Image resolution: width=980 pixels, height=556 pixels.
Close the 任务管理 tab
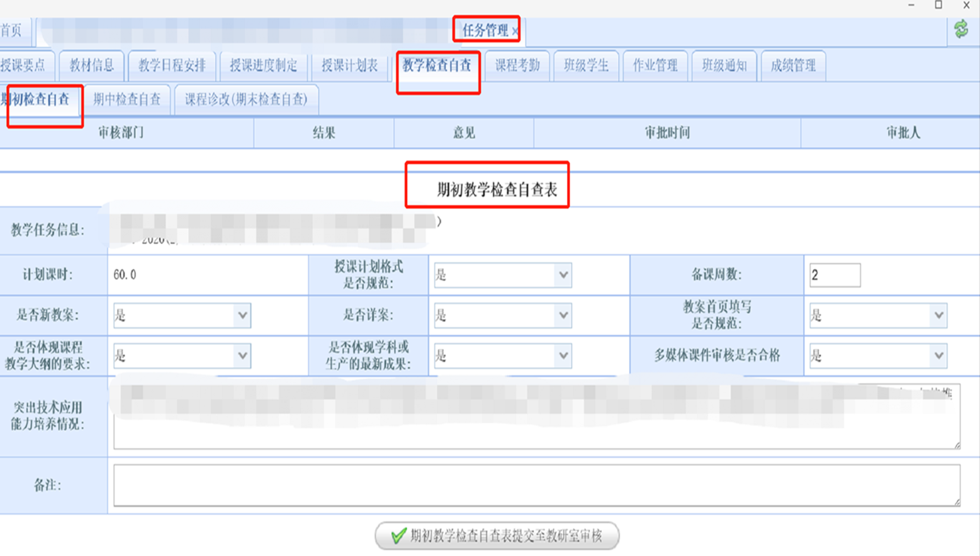[x=515, y=31]
